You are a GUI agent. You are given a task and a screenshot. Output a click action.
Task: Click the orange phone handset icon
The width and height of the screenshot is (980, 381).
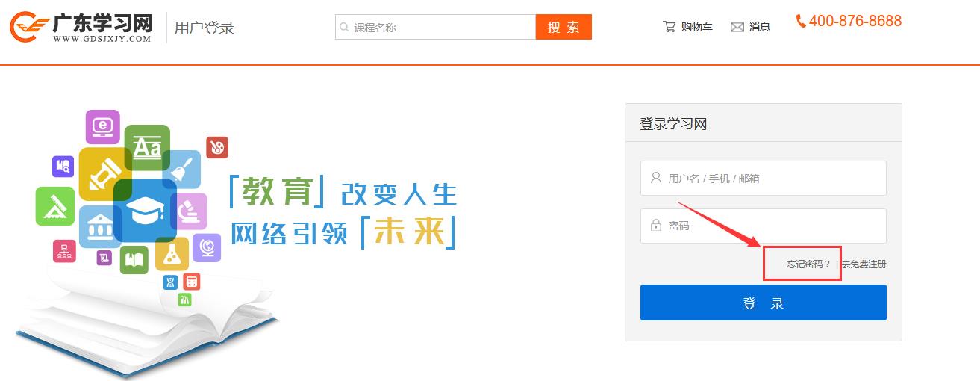pyautogui.click(x=801, y=21)
